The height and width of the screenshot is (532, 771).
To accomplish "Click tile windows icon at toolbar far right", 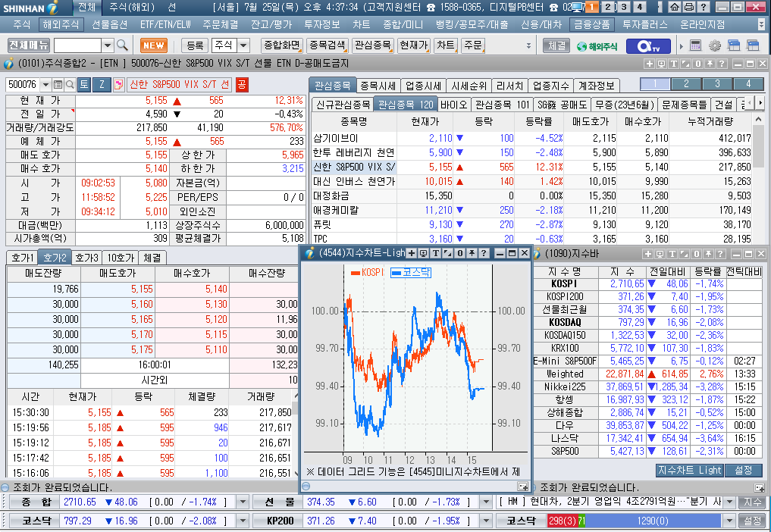I will click(753, 45).
